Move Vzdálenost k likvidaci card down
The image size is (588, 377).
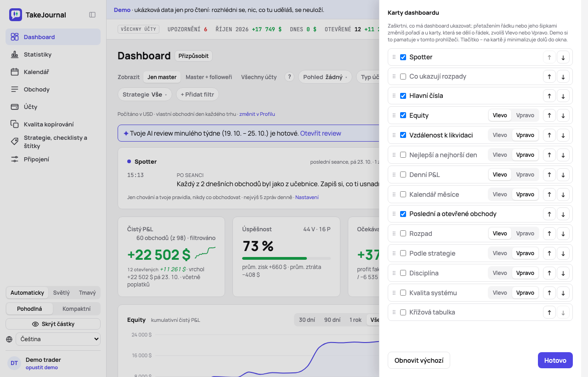point(563,135)
